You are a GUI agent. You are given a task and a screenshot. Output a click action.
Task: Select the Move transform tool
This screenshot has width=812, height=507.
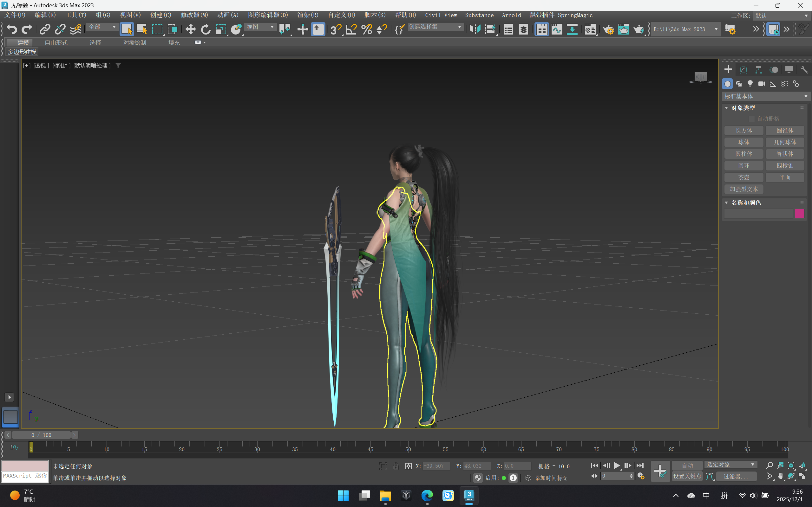point(190,29)
